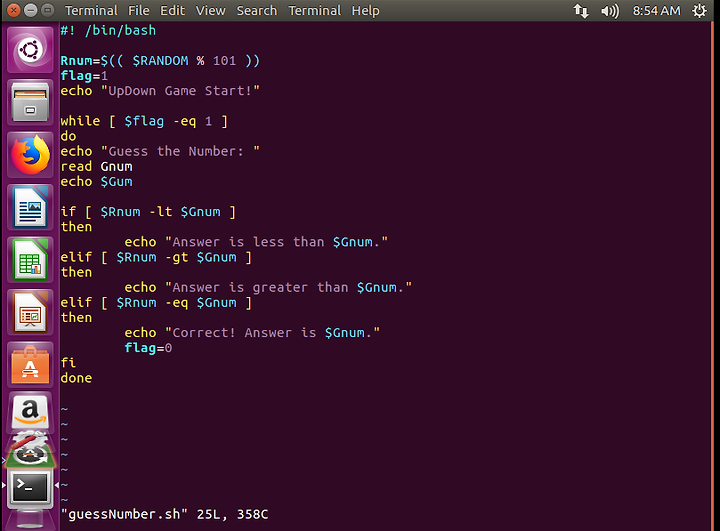Launch Firefox from the dock
Viewport: 720px width, 531px height.
(30, 155)
